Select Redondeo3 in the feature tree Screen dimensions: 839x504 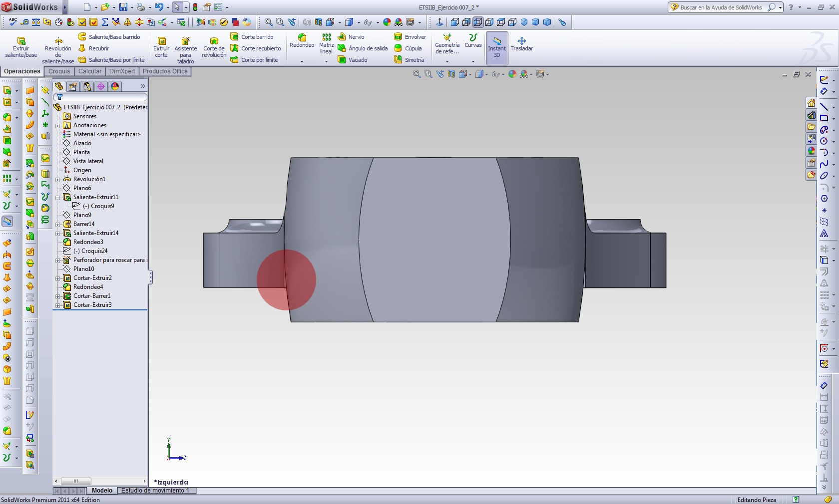coord(83,242)
